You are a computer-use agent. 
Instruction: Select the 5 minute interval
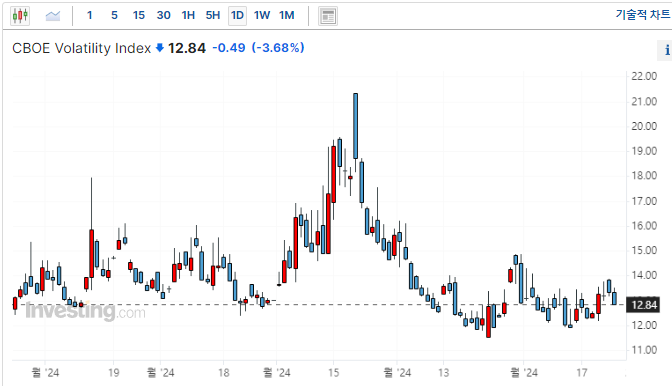click(114, 15)
